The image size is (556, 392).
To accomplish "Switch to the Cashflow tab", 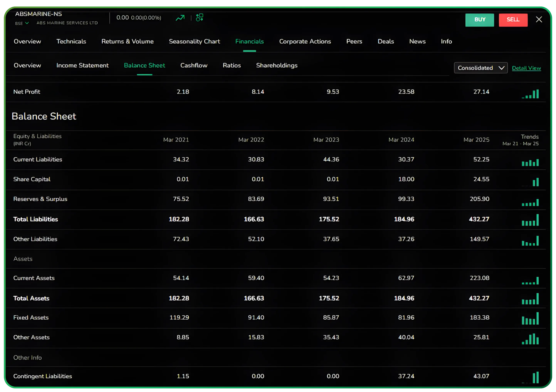I will (x=194, y=65).
